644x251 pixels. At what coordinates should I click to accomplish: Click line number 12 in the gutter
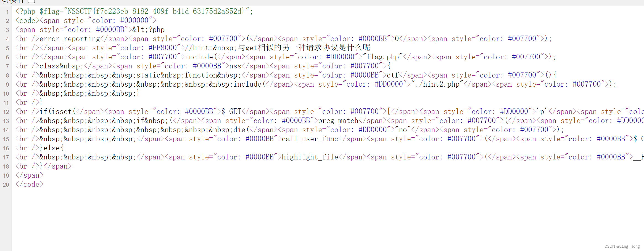tap(6, 112)
